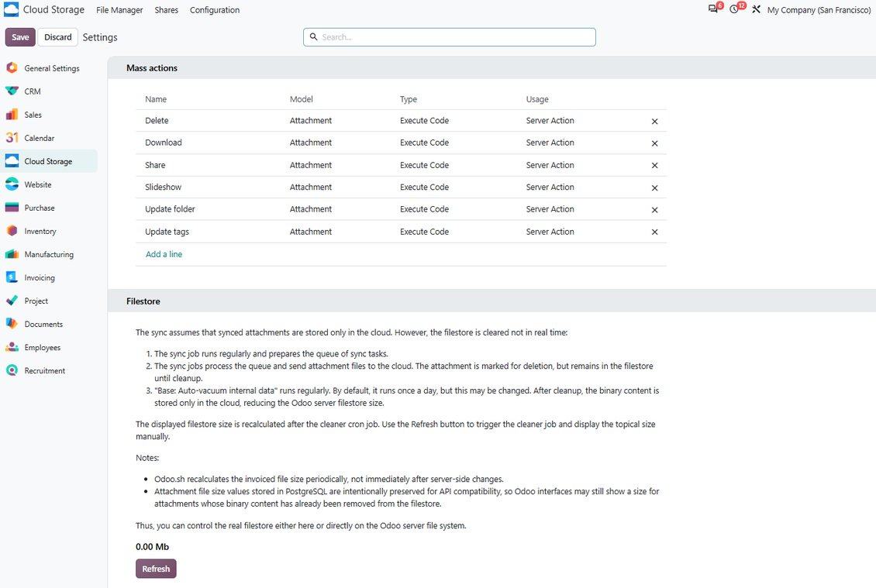Open the Configuration menu

(x=215, y=10)
